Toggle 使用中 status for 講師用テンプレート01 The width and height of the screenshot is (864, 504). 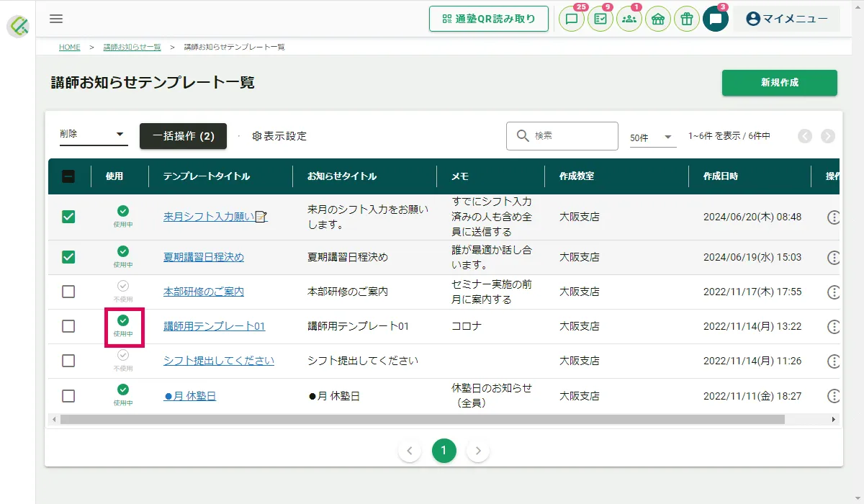click(x=123, y=325)
